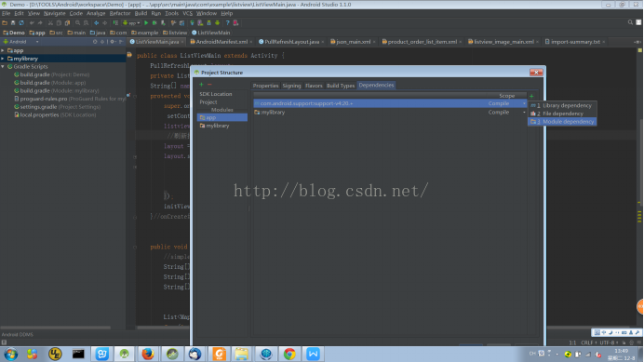Select the Dependencies tab
This screenshot has height=362, width=644.
coord(376,85)
